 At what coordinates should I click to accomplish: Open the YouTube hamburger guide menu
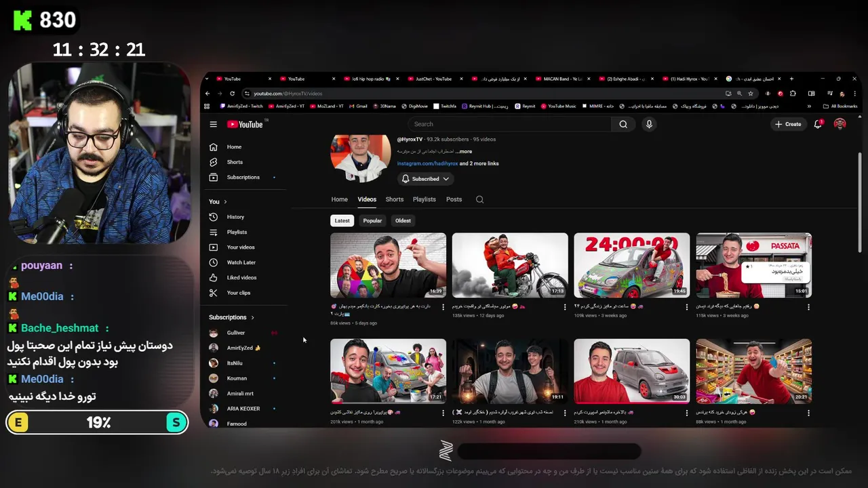pos(213,124)
